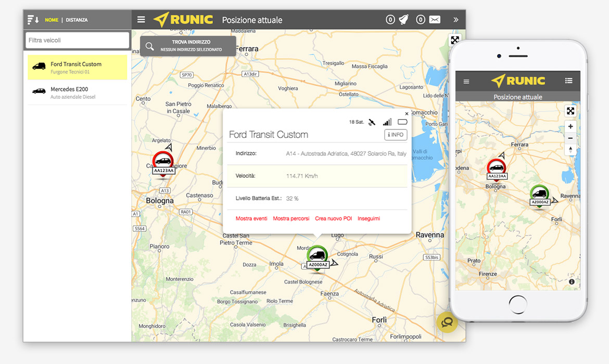Image resolution: width=609 pixels, height=364 pixels.
Task: Click the speed value 114.71 Km/h
Action: [302, 176]
